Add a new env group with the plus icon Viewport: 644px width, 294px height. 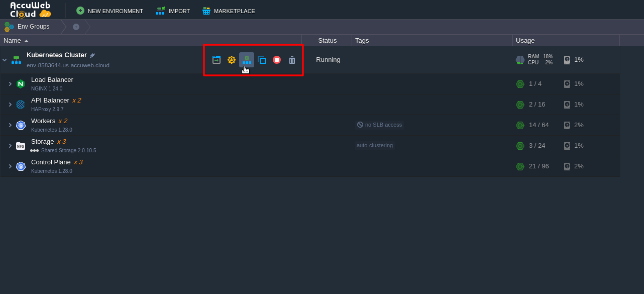tap(76, 27)
